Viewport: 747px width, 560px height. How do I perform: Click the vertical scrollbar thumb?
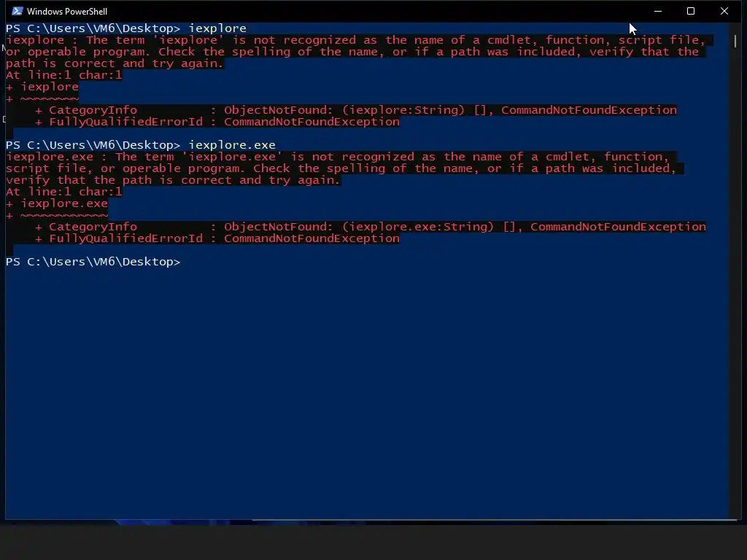[x=735, y=41]
